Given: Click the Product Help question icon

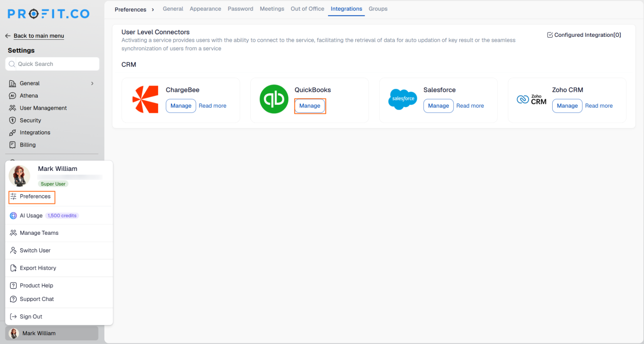Looking at the screenshot, I should tap(13, 286).
